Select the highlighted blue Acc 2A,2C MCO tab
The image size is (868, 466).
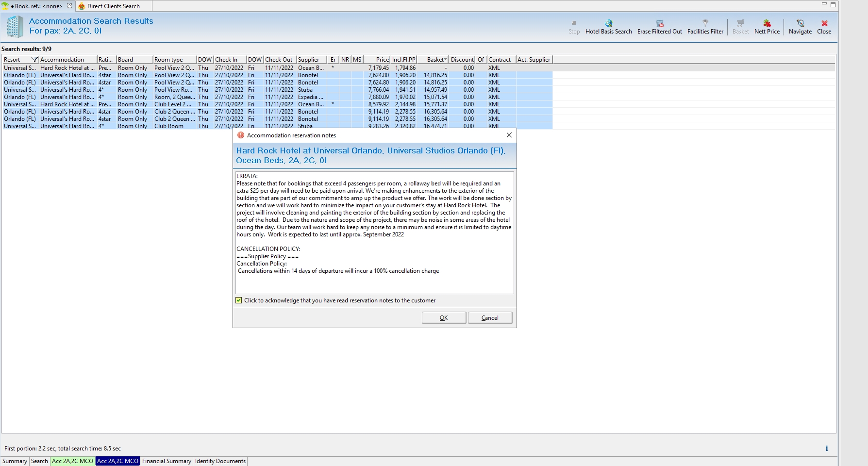(117, 461)
